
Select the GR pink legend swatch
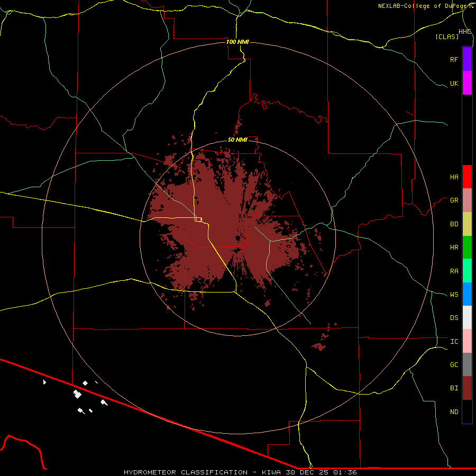click(x=467, y=200)
